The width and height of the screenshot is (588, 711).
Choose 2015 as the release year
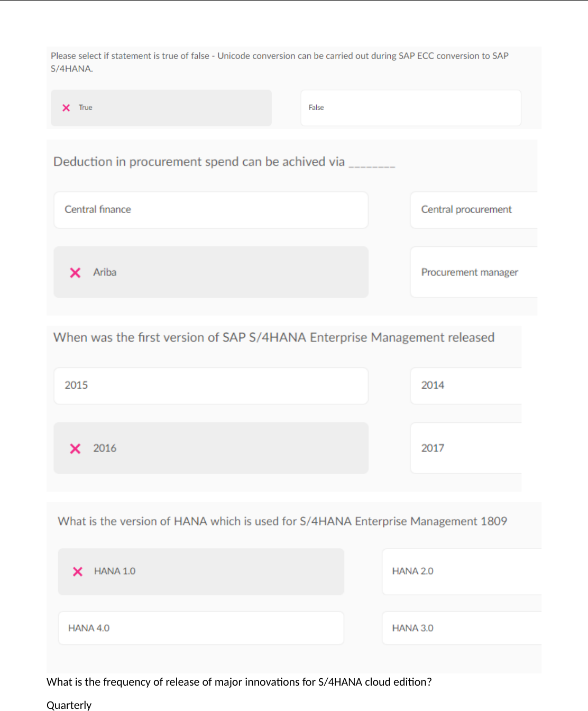click(x=210, y=386)
